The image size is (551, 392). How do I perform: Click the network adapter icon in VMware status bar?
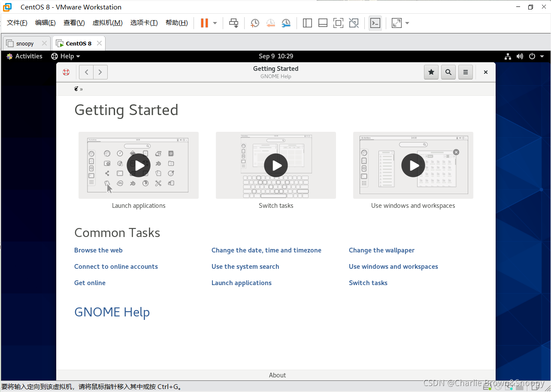click(509, 387)
